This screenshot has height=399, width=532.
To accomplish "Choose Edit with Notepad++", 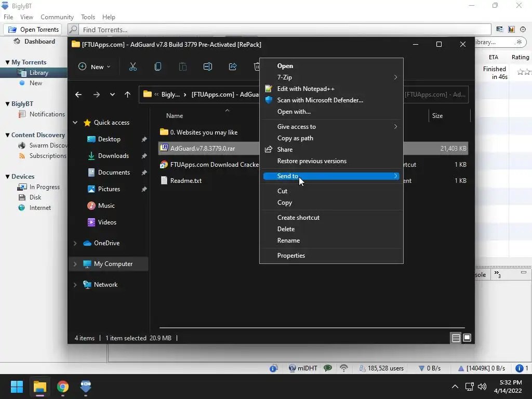I will tap(331, 89).
